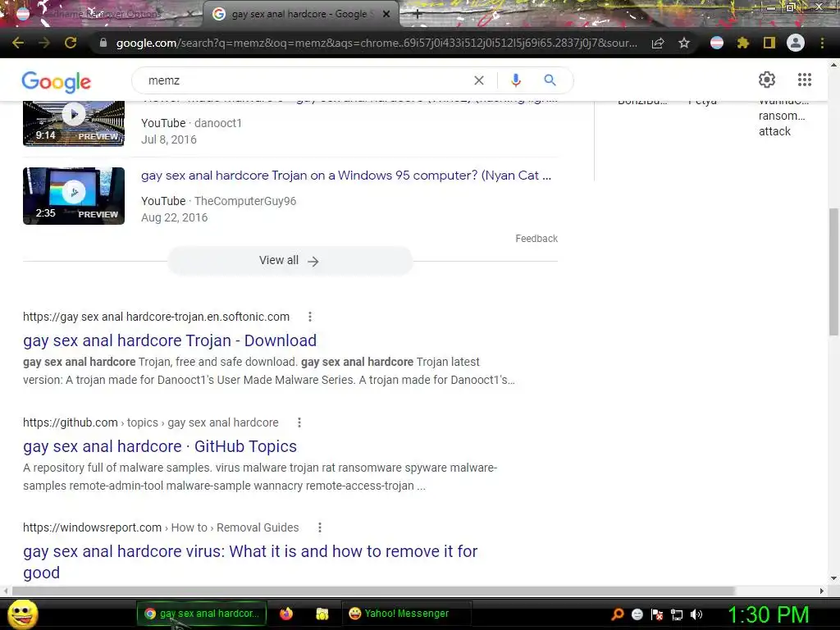Open the softonic.com Trojan Download result
This screenshot has width=840, height=630.
click(170, 340)
